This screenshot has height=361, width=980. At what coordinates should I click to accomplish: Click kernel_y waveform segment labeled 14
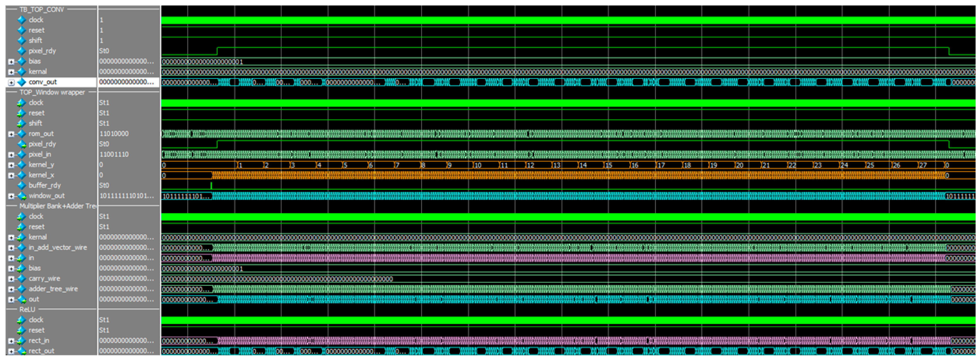tap(590, 165)
